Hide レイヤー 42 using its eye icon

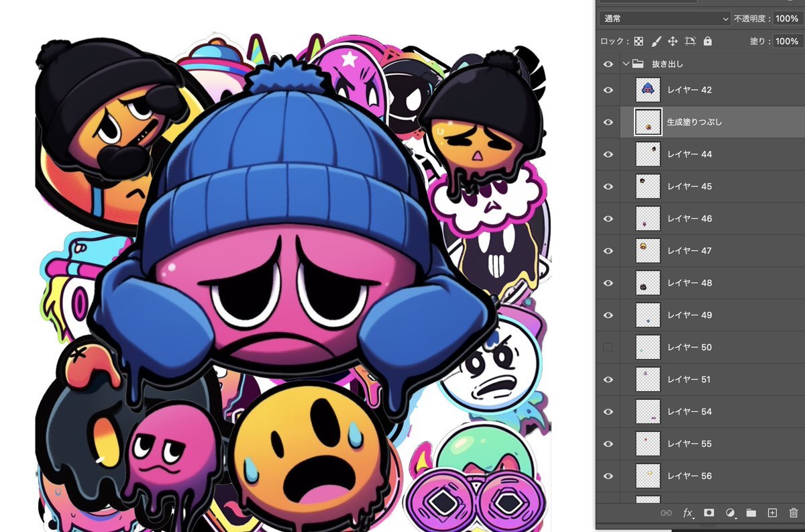click(608, 90)
